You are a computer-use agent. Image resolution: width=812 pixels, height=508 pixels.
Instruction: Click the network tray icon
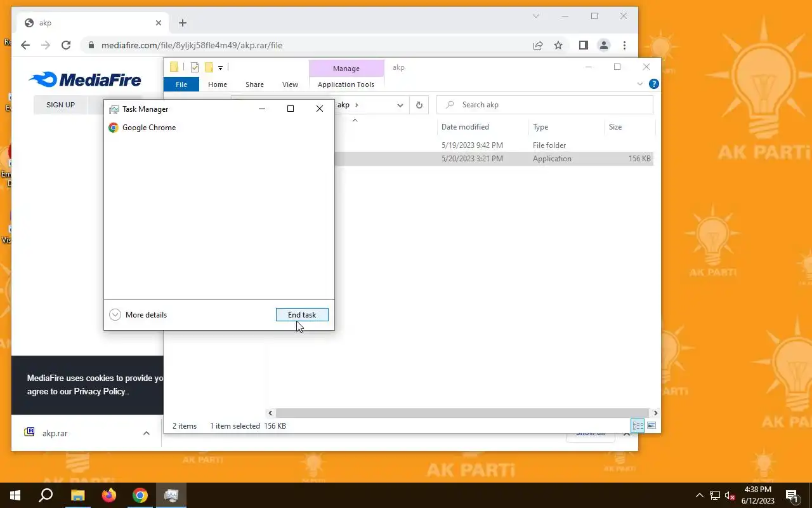tap(715, 495)
